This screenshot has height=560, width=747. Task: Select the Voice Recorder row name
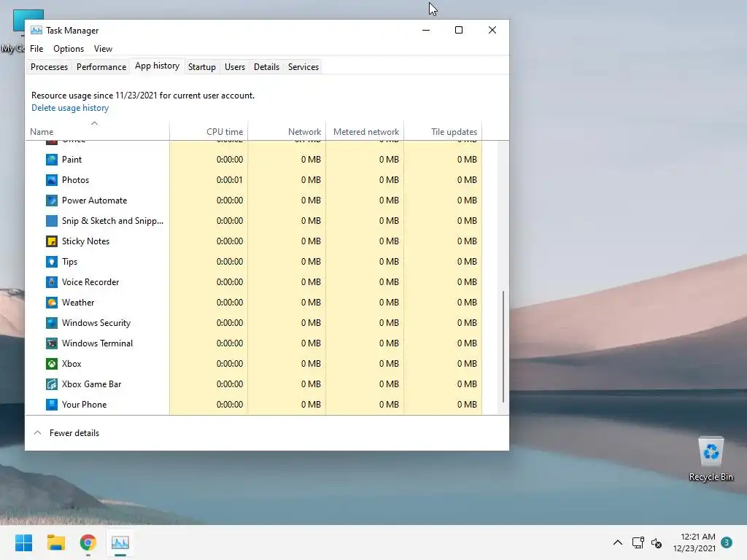pyautogui.click(x=90, y=282)
